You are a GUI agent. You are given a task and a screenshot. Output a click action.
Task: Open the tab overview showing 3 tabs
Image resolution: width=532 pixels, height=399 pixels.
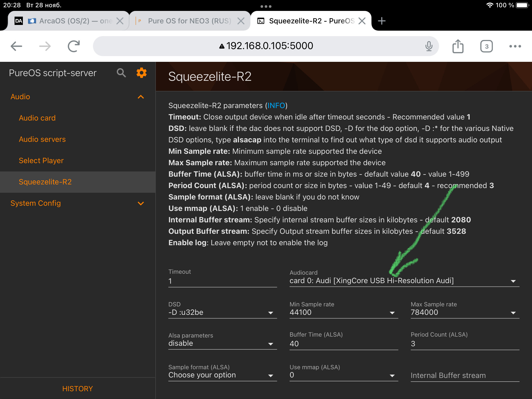[x=486, y=46]
